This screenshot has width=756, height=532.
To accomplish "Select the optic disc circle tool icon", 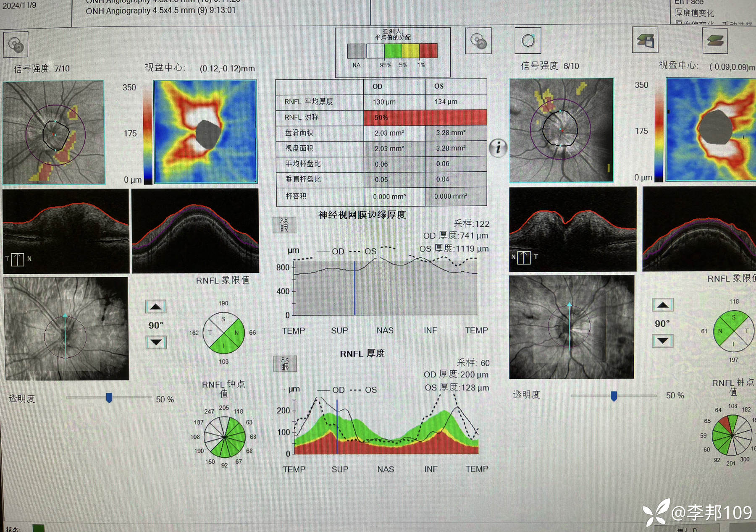I will point(528,41).
